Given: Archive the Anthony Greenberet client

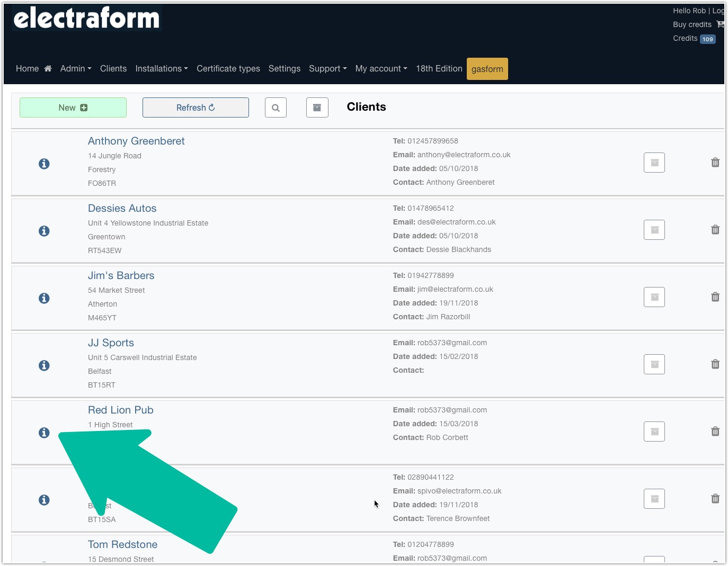Looking at the screenshot, I should coord(654,163).
